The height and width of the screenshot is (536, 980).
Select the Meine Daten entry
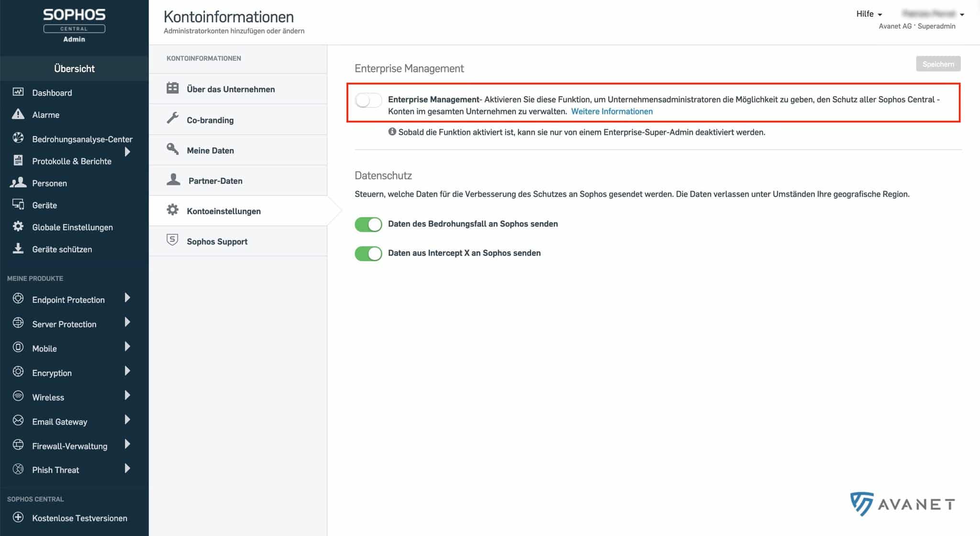click(x=238, y=150)
